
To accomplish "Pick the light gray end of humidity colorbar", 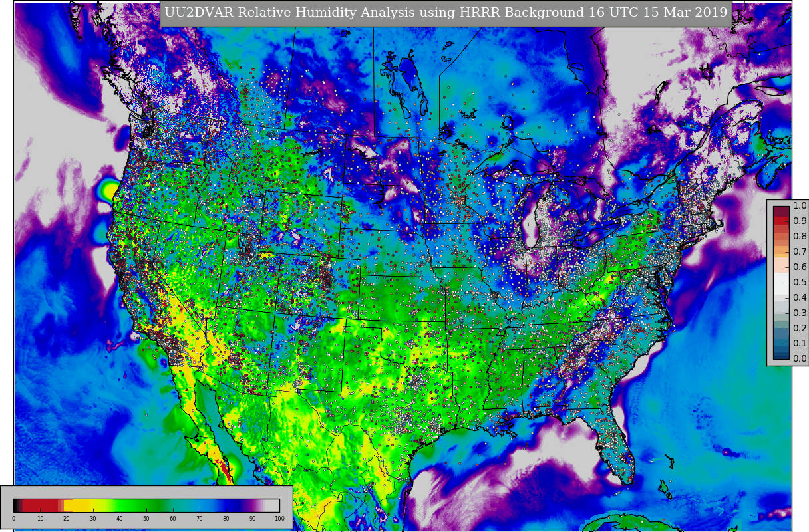I will (x=273, y=505).
